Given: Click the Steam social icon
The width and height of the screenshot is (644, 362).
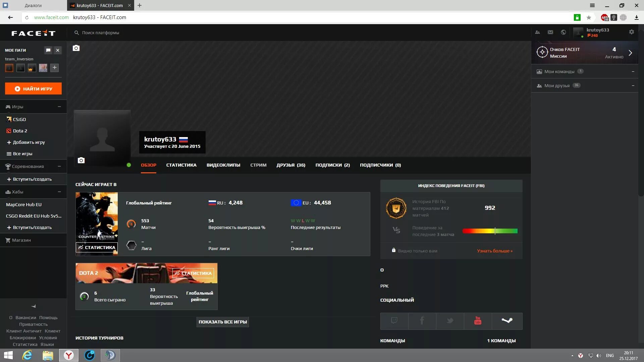Looking at the screenshot, I should pyautogui.click(x=507, y=321).
